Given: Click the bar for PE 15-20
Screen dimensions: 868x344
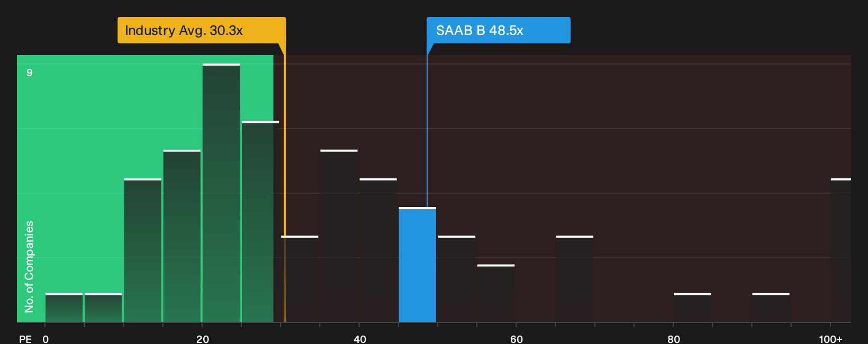Looking at the screenshot, I should coord(182,236).
